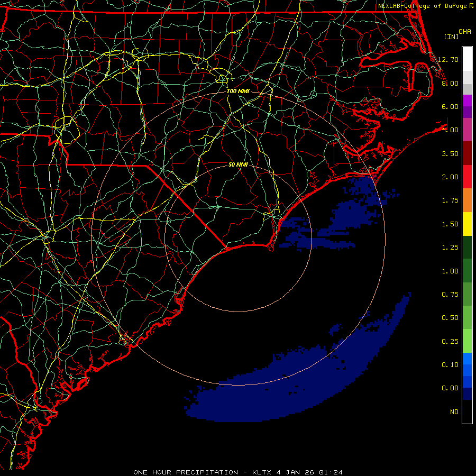The image size is (476, 476).
Task: Click the '1.25' legend value
Action: tap(450, 248)
